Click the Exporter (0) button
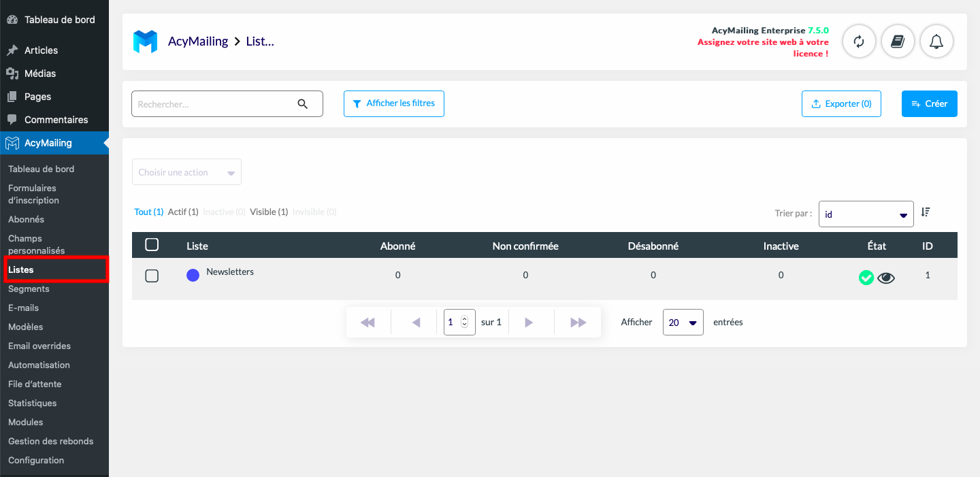Viewport: 980px width, 477px height. coord(841,104)
